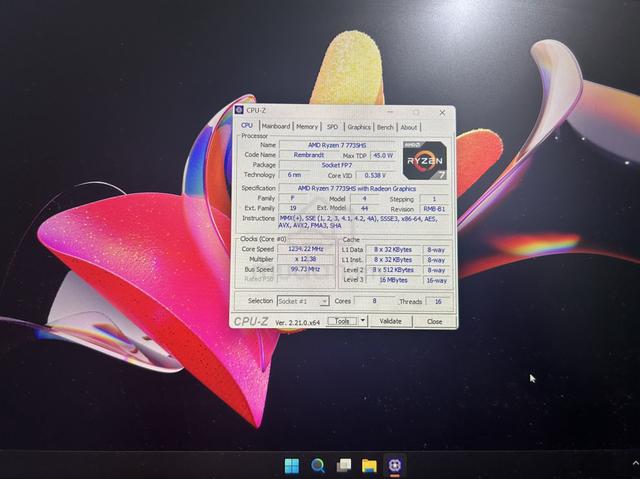Click the L1 Data value 8 x 32 KBytes
The width and height of the screenshot is (640, 479).
[x=393, y=249]
